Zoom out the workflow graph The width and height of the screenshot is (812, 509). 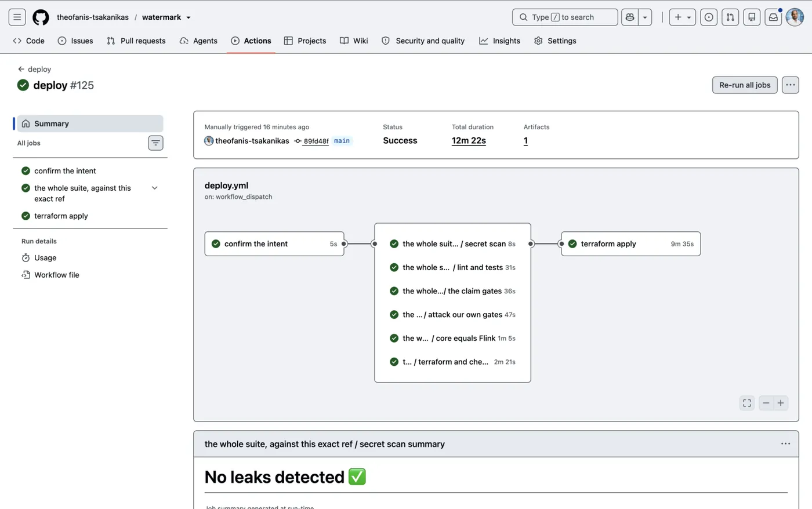(766, 403)
